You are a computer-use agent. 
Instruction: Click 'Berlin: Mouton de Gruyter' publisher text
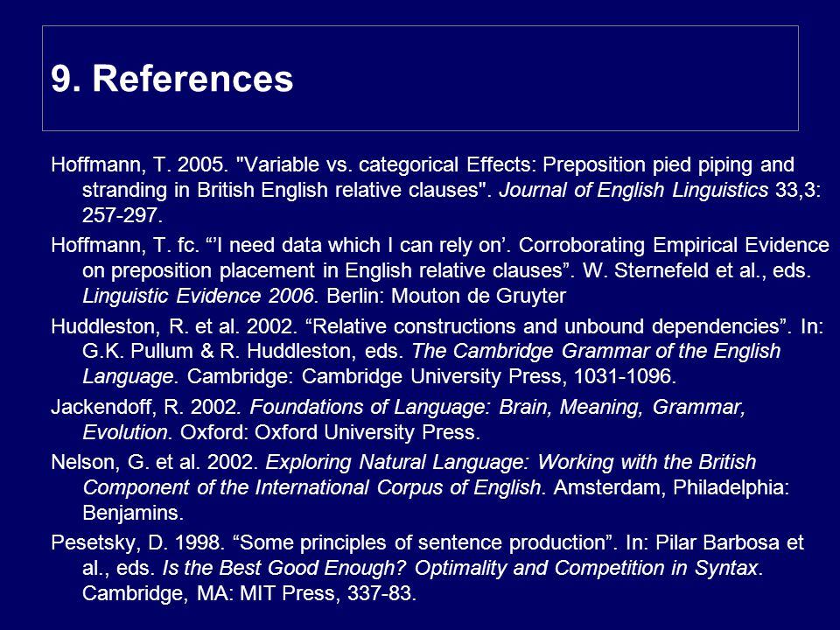446,296
